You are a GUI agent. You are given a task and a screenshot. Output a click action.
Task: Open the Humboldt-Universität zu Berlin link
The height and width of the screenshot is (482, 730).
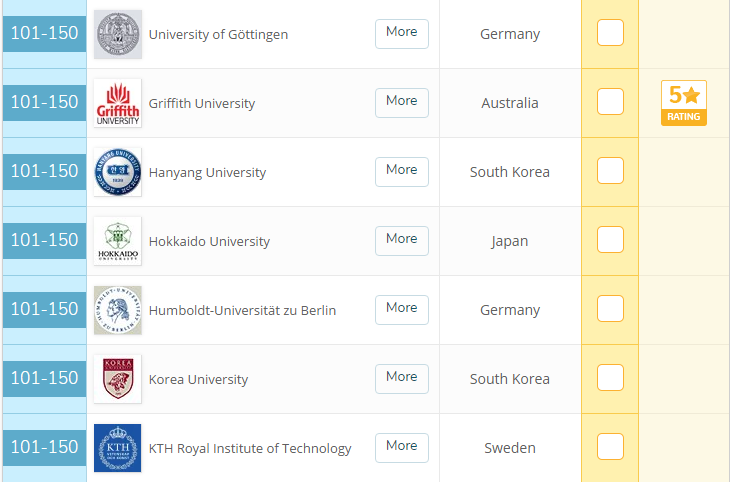(x=242, y=310)
